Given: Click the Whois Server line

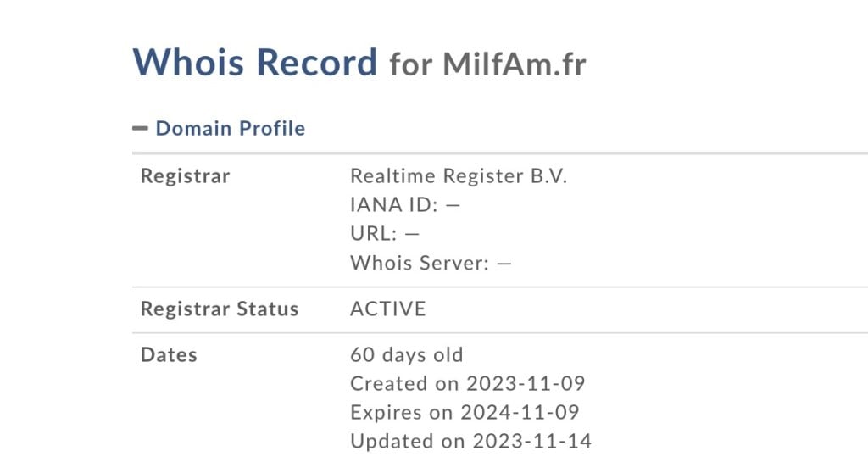Looking at the screenshot, I should point(431,263).
